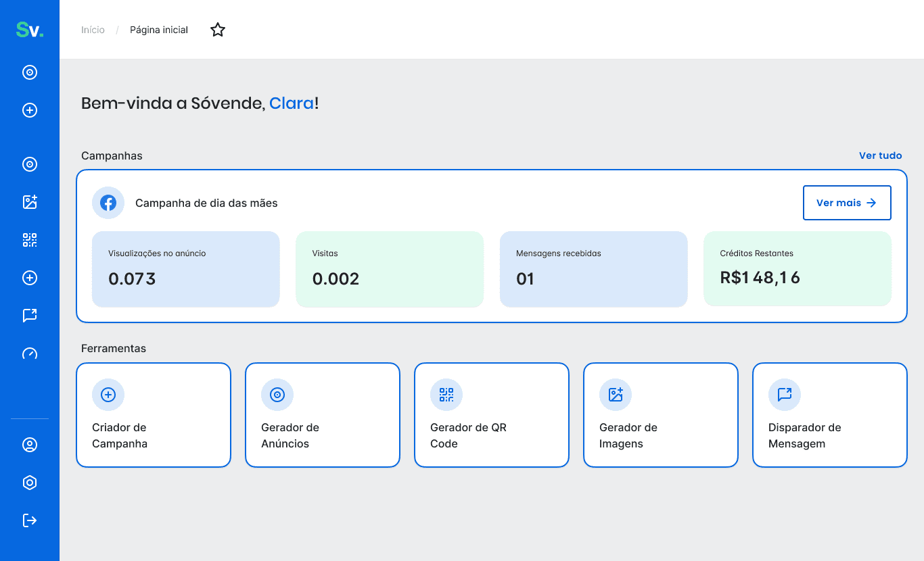Click the message share icon in the sidebar
Screen dimensions: 924x561
[30, 316]
